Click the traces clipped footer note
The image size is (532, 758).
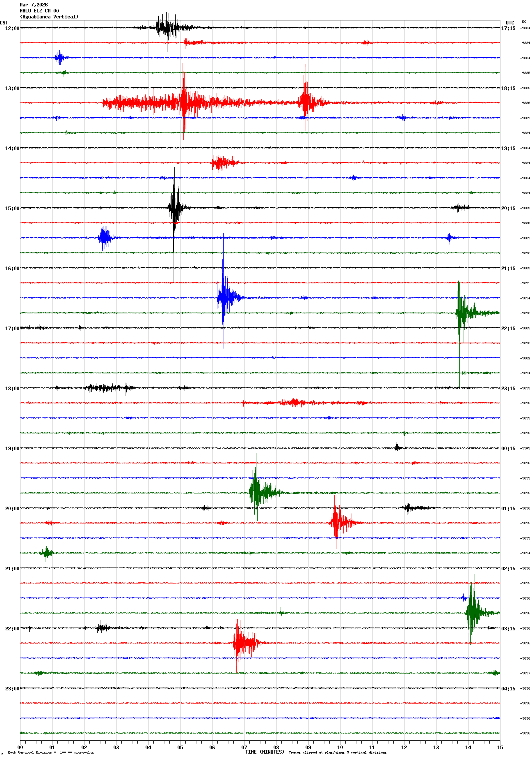coord(338,752)
